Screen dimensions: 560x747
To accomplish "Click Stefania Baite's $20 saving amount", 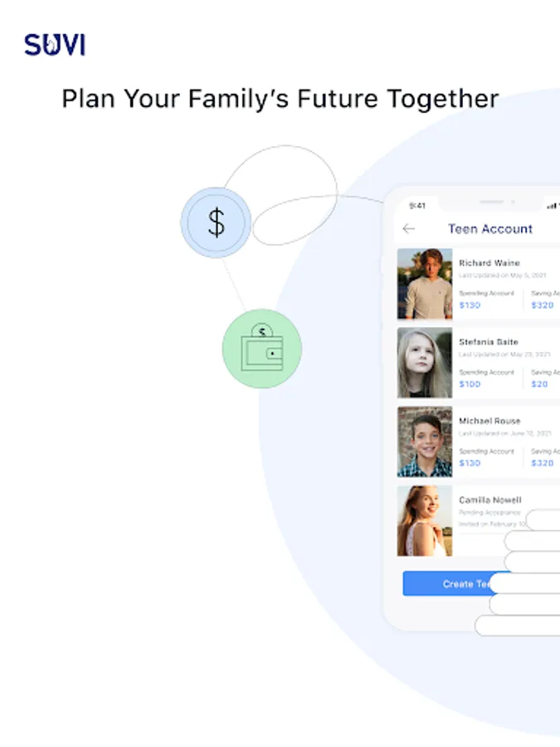I will [539, 384].
